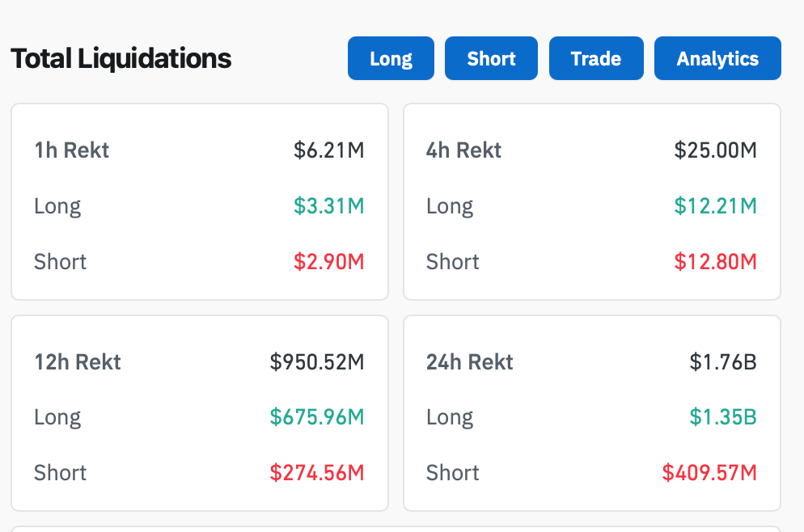Click the 12h Rekt label

[77, 362]
